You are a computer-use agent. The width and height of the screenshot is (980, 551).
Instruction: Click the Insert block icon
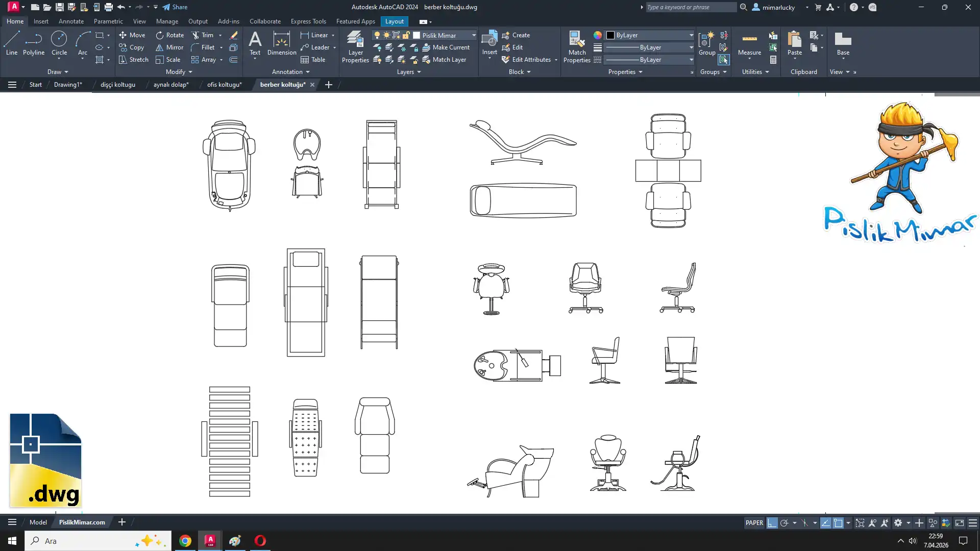pos(489,40)
